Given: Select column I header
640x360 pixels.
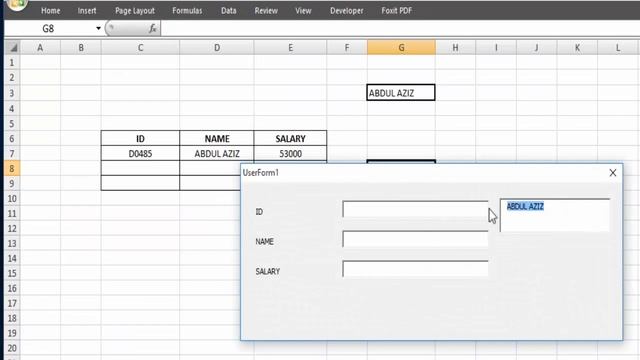Looking at the screenshot, I should 496,48.
